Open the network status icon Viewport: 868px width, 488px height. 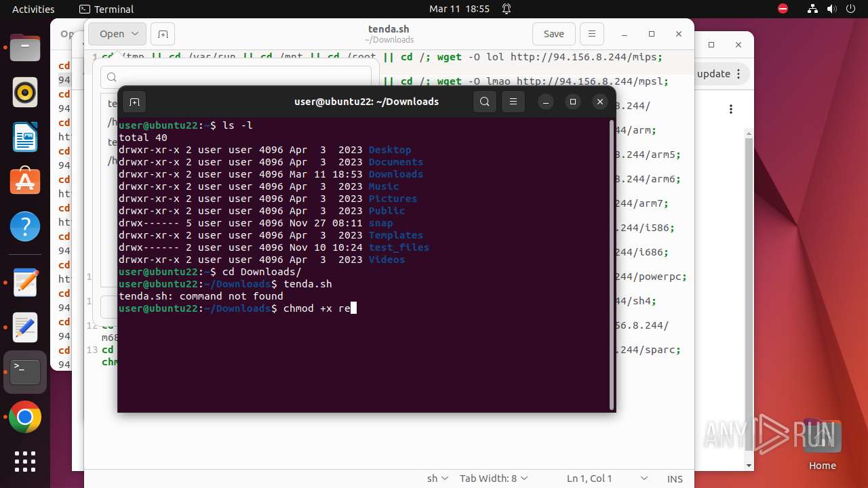[x=813, y=9]
